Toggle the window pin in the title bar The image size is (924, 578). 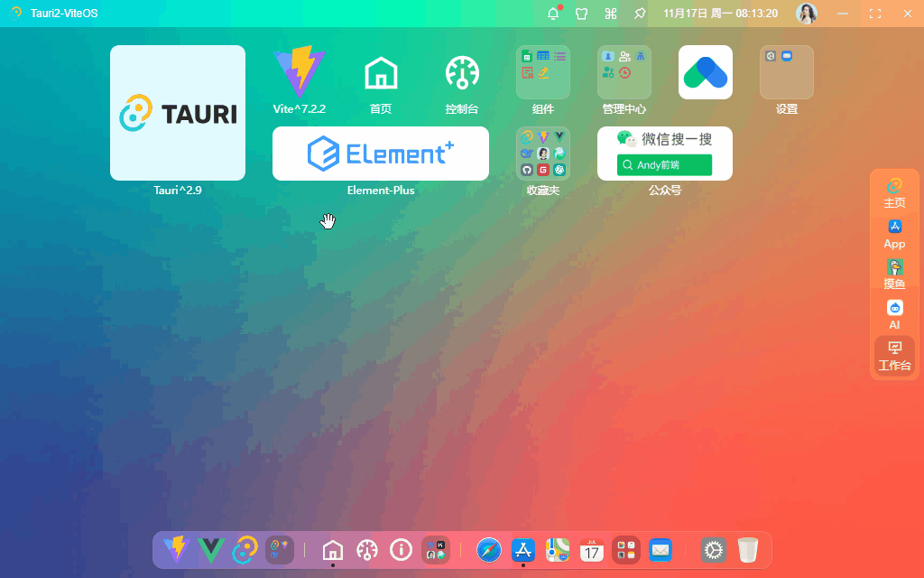click(640, 14)
